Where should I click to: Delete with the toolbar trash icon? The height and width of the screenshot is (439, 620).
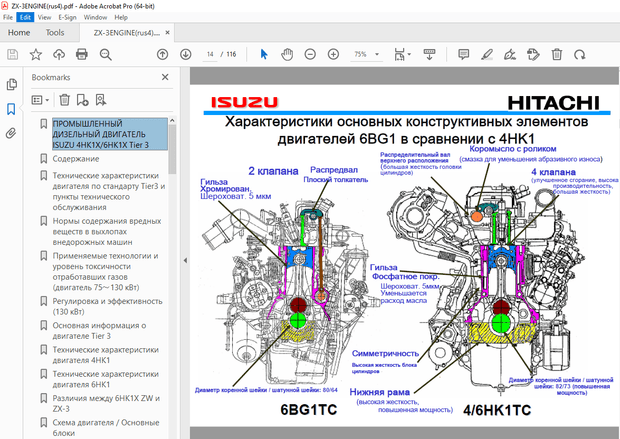[557, 54]
